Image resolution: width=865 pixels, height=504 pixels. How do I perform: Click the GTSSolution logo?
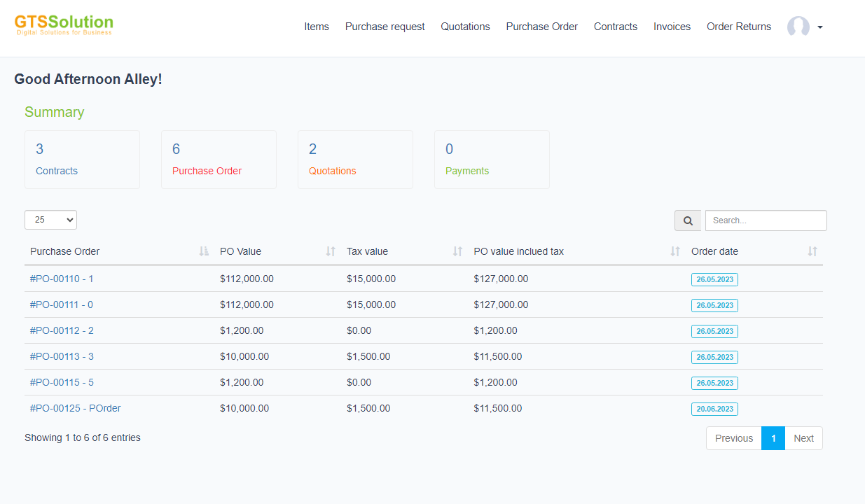pos(64,25)
